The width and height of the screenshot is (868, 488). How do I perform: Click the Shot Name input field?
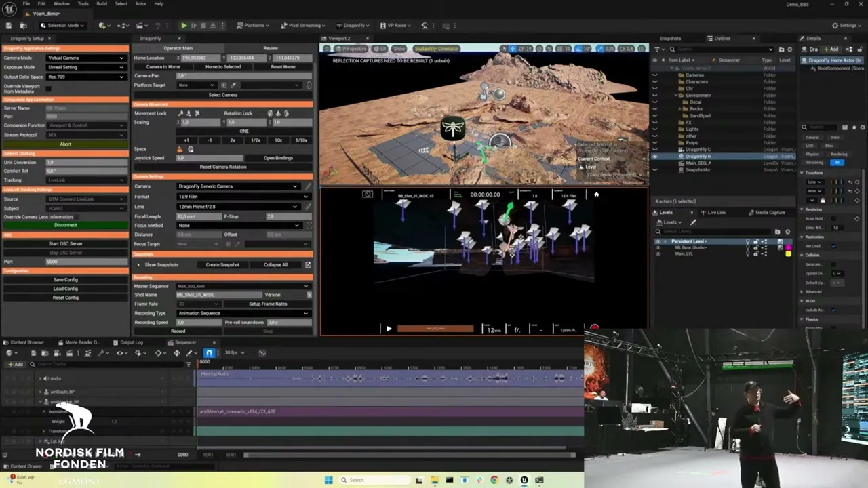[x=219, y=295]
